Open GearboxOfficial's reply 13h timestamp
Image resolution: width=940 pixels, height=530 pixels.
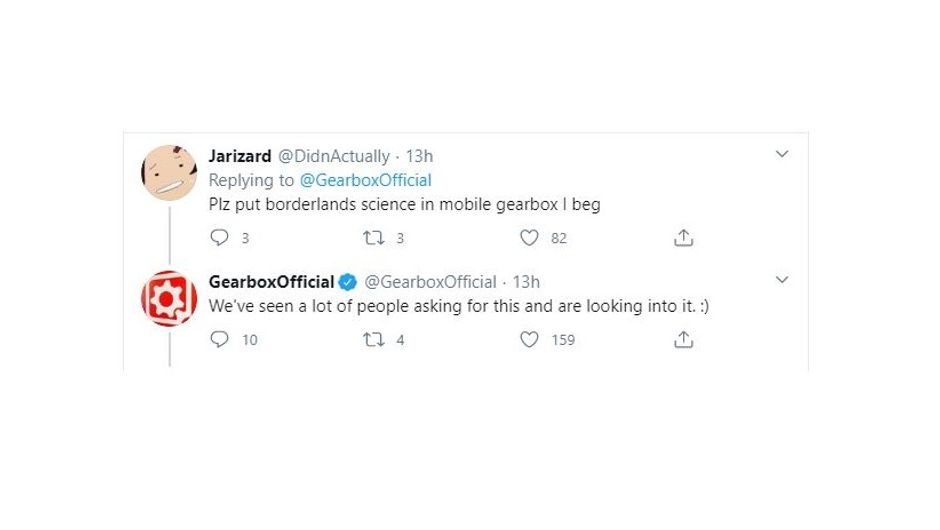pos(526,282)
